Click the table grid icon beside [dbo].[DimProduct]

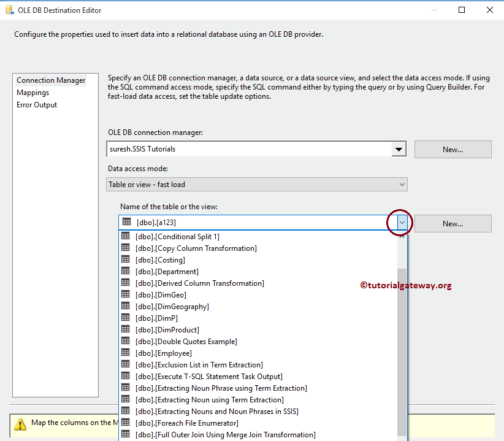click(127, 330)
